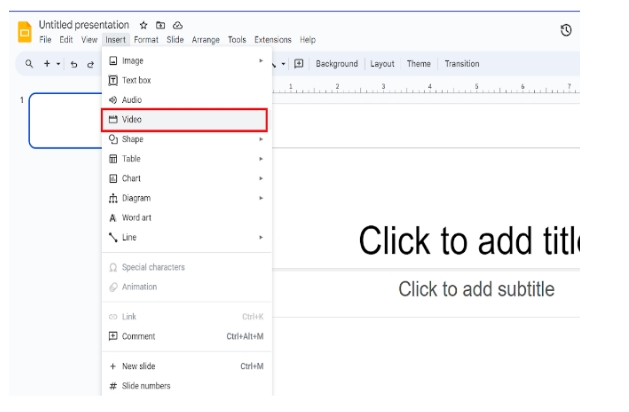Open the Format menu
Viewport: 629px width, 412px height.
pyautogui.click(x=146, y=40)
